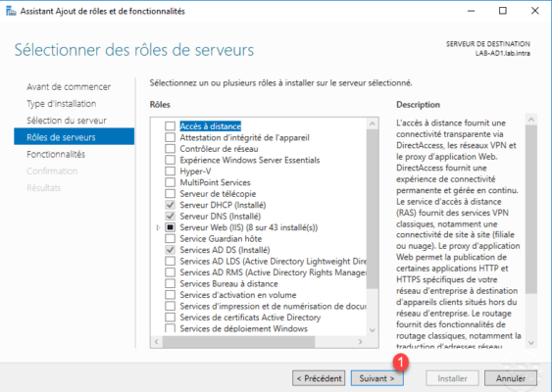Open the Fonctionnalités step
Viewport: 552px width, 392px height.
56,154
